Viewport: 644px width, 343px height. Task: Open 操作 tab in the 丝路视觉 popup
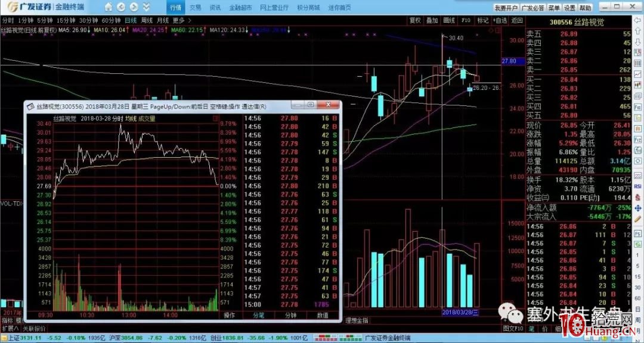[230, 315]
